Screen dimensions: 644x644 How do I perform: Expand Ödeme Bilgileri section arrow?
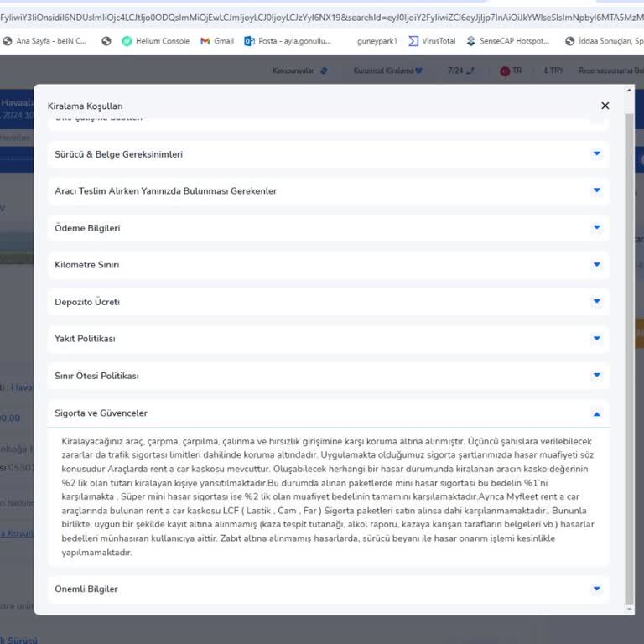596,227
